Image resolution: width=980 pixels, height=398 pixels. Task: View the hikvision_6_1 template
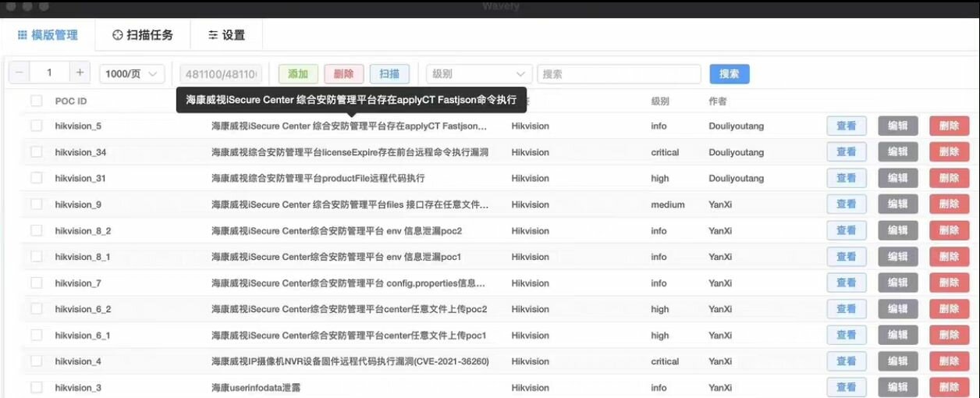[x=847, y=336]
